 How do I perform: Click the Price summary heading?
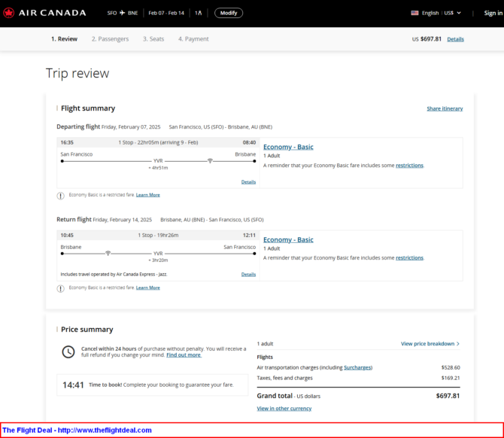pyautogui.click(x=87, y=330)
